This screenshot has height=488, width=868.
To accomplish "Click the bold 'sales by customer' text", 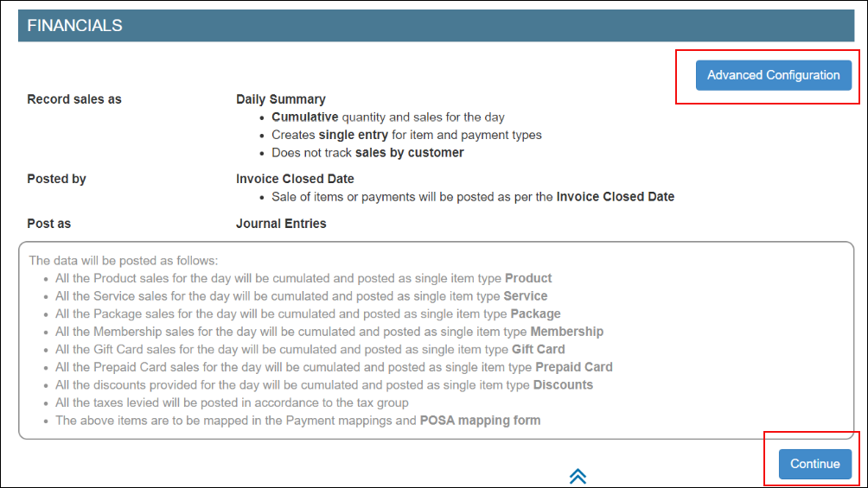I will click(410, 153).
